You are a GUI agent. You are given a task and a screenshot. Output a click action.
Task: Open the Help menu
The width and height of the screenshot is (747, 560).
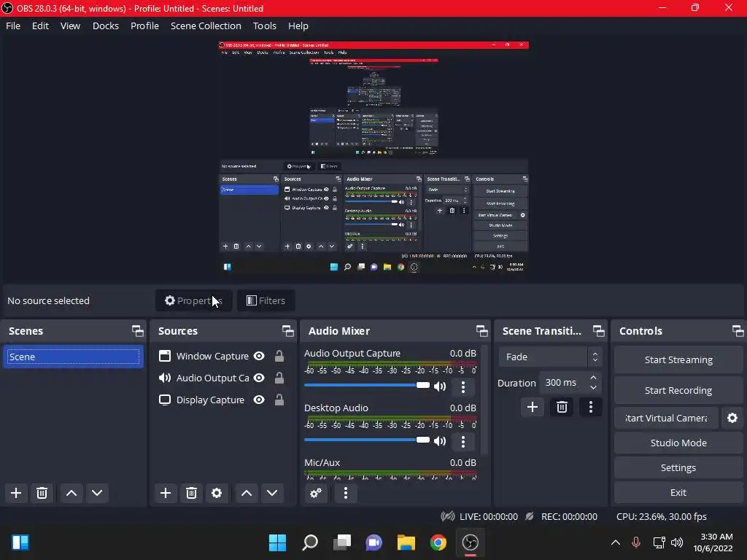click(298, 26)
